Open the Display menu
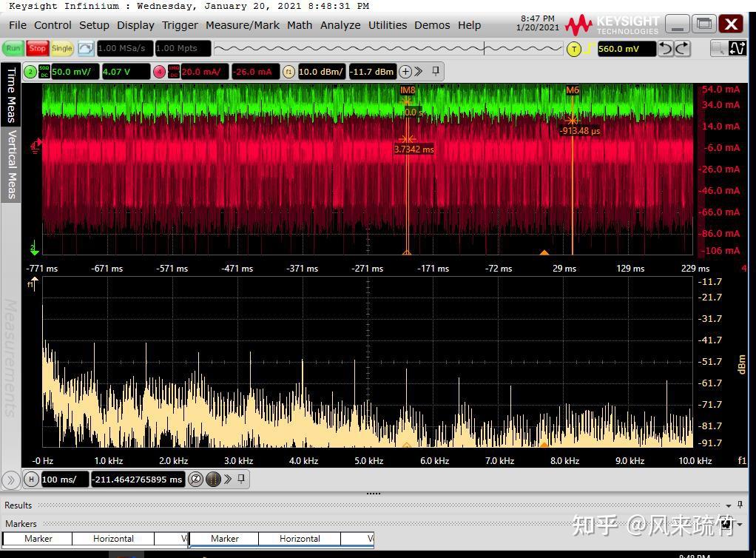 pos(135,25)
